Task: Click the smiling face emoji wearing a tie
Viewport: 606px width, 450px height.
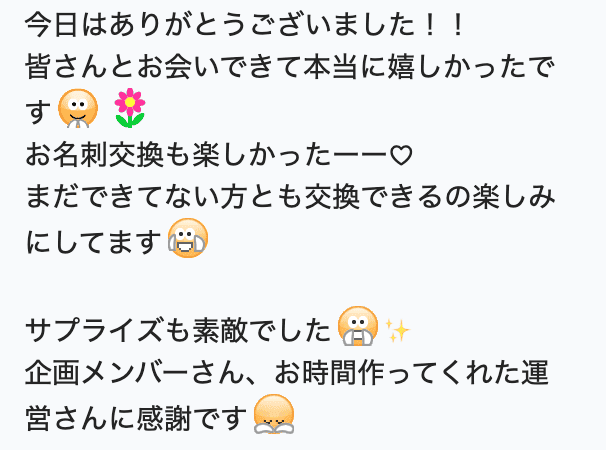Action: click(x=78, y=109)
